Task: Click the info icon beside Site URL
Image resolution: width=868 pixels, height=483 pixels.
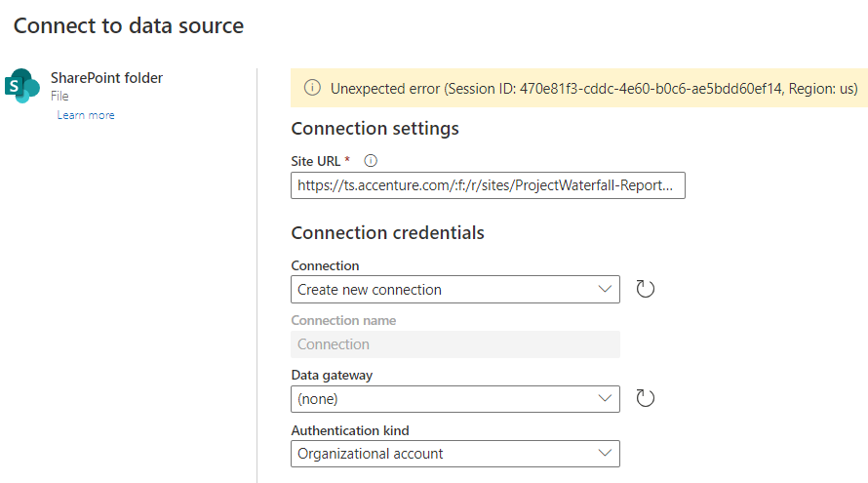Action: [x=371, y=161]
